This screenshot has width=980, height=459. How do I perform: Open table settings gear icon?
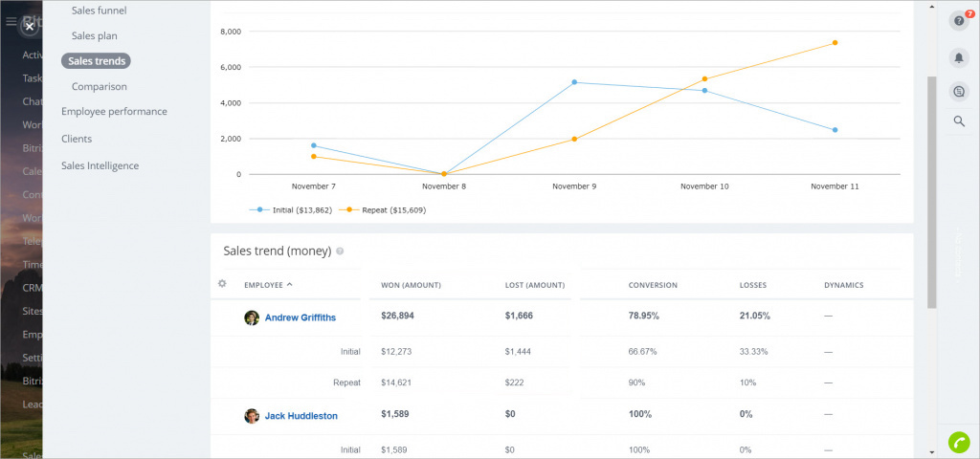[x=222, y=284]
